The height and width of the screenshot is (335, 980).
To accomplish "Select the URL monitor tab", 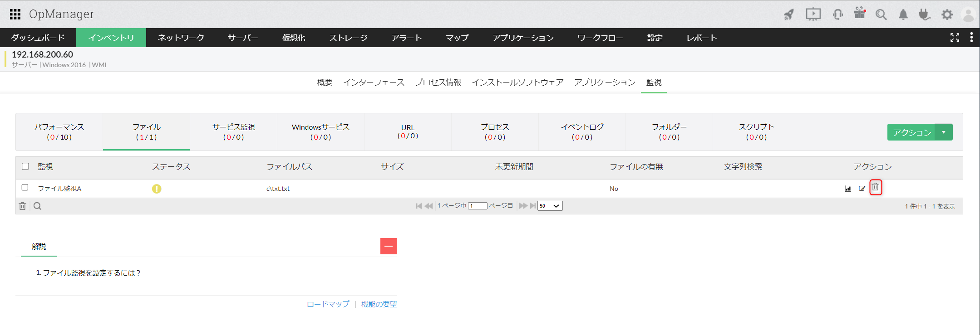I will point(408,131).
